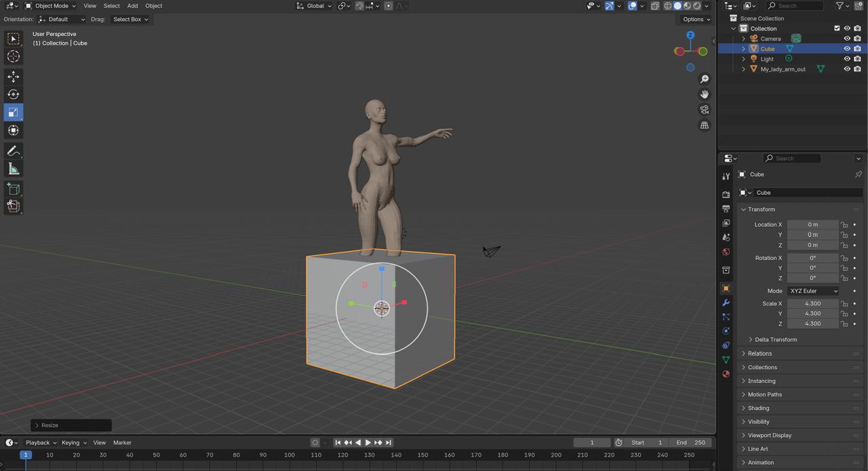The width and height of the screenshot is (868, 471).
Task: Hide the Camera object in viewport
Action: point(847,39)
